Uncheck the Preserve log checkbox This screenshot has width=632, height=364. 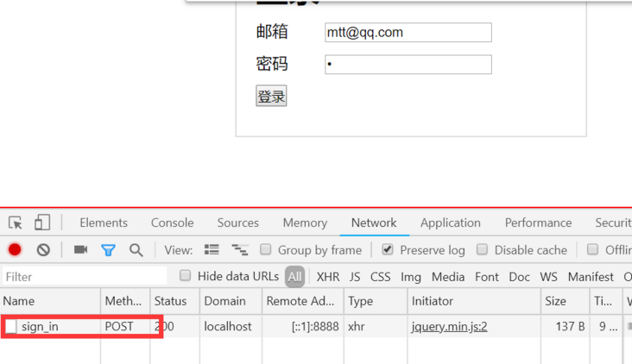pyautogui.click(x=388, y=249)
